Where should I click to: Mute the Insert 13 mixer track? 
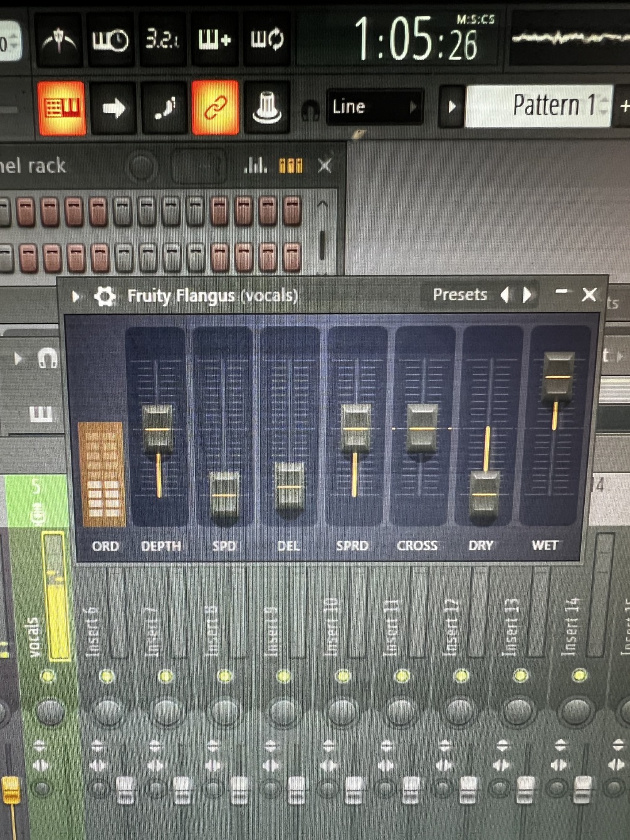[520, 675]
